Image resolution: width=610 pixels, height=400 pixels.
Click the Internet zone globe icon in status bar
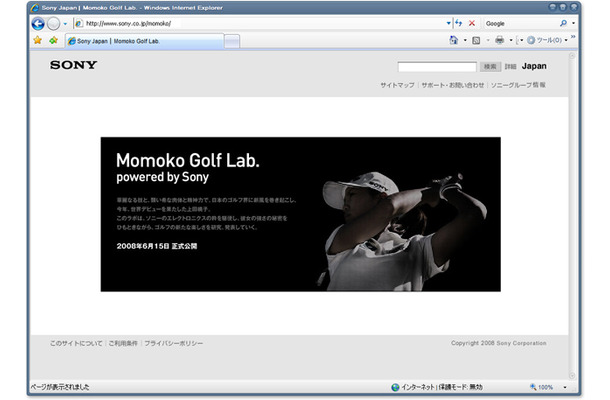click(x=395, y=387)
